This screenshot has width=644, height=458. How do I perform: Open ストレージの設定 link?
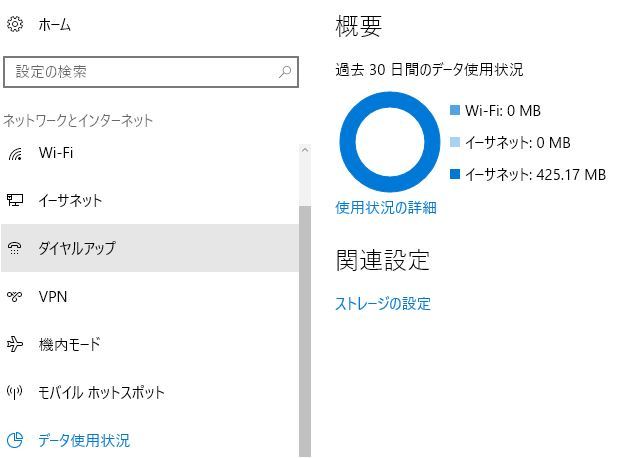(x=383, y=304)
